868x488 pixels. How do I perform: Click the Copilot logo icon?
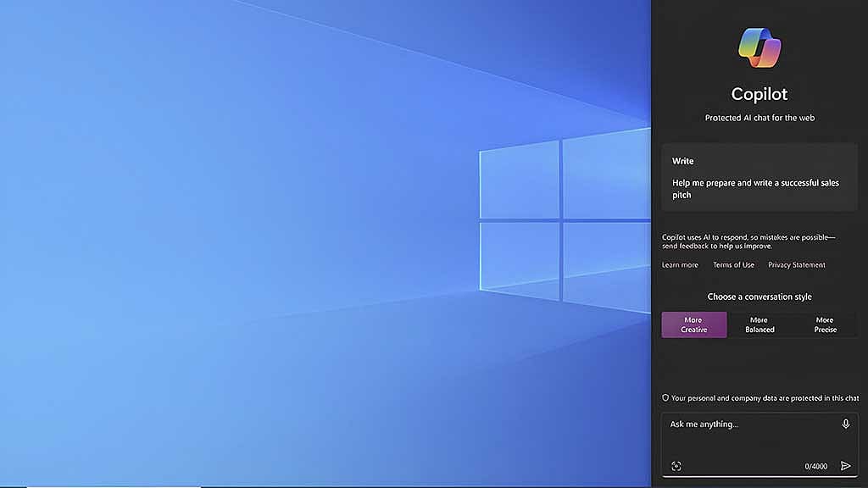tap(759, 48)
